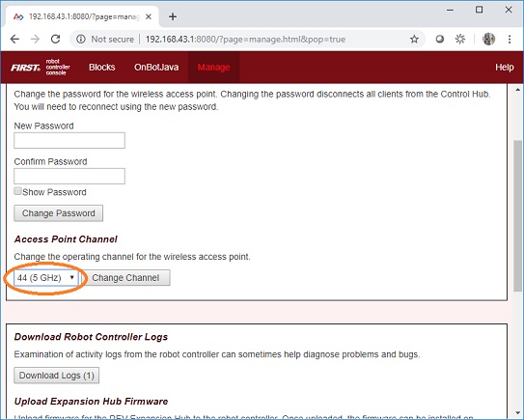The image size is (524, 420).
Task: Click the page's vertical scrollbar thumb
Action: click(517, 215)
